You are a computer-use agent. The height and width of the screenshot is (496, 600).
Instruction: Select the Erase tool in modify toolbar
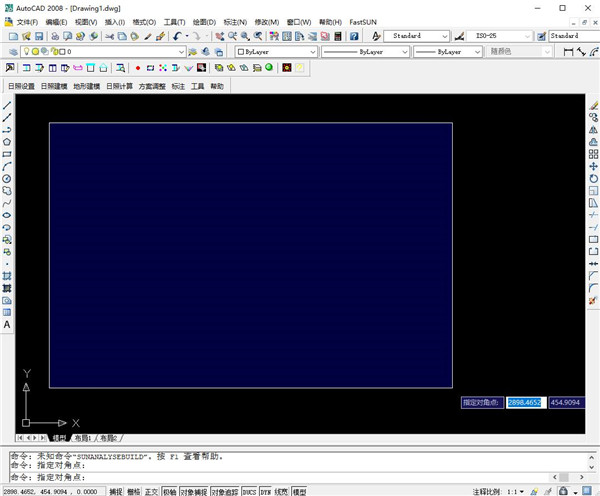tap(593, 105)
